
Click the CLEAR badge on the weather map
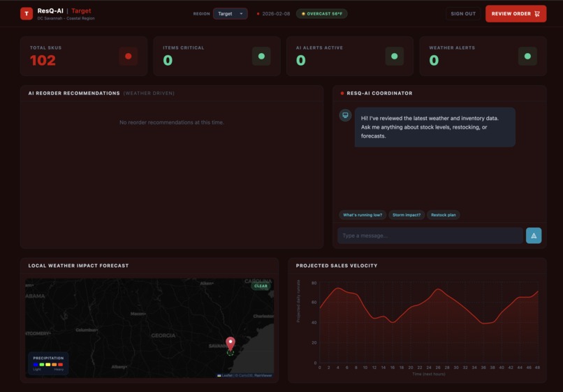261,286
